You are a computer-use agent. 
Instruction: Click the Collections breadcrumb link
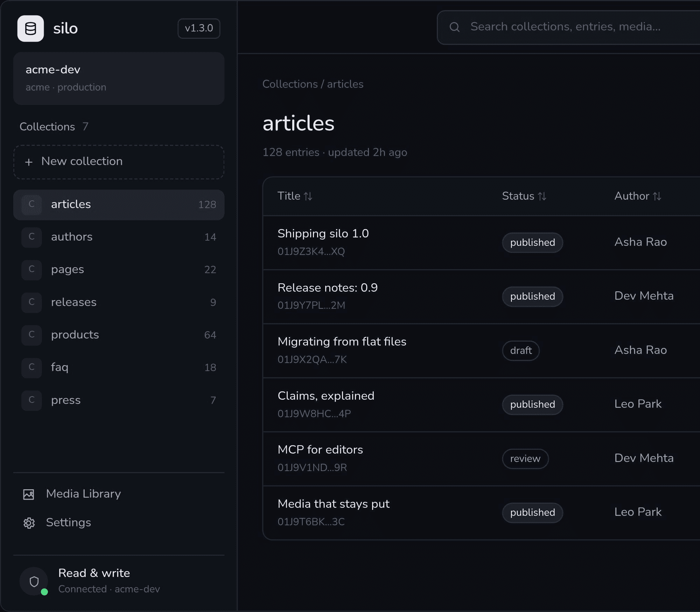[x=290, y=84]
